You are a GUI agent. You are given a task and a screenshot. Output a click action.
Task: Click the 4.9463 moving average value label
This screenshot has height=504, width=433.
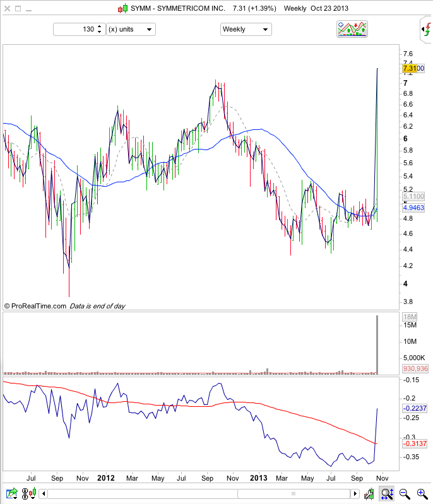pyautogui.click(x=413, y=208)
